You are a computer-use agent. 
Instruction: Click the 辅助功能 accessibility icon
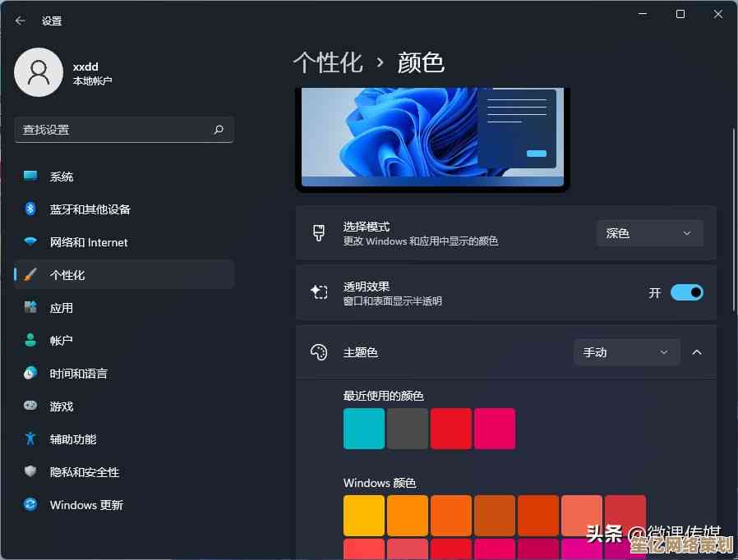(30, 439)
